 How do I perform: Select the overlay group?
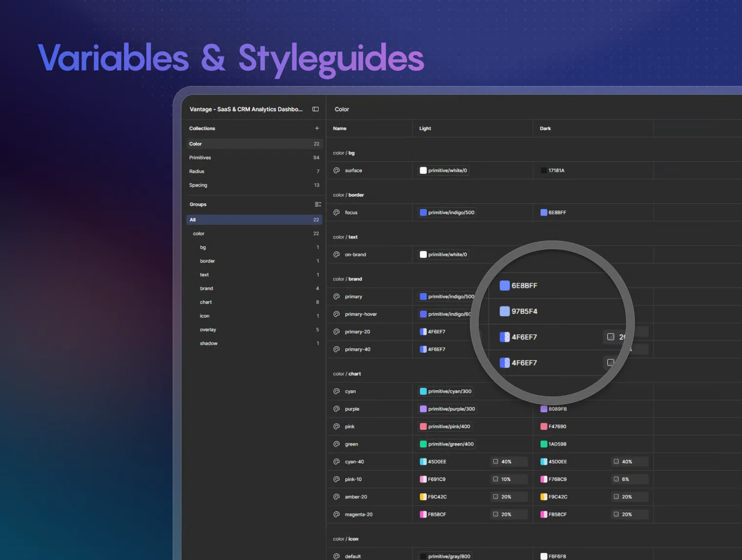tap(254, 329)
